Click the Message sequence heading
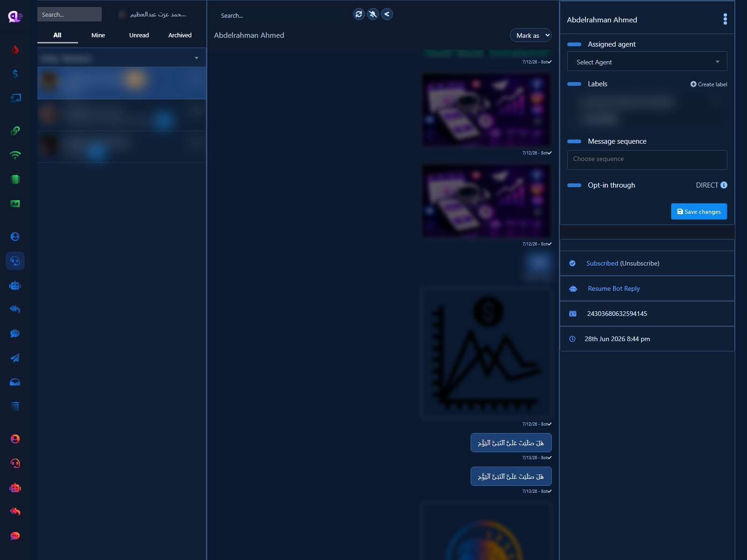The image size is (747, 560). tap(617, 141)
